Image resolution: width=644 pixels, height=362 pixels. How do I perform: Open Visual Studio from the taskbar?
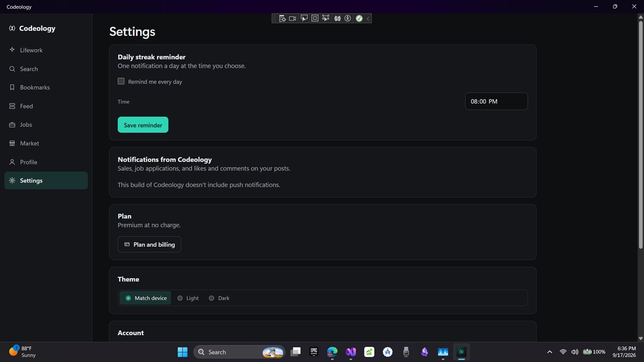[x=351, y=352]
